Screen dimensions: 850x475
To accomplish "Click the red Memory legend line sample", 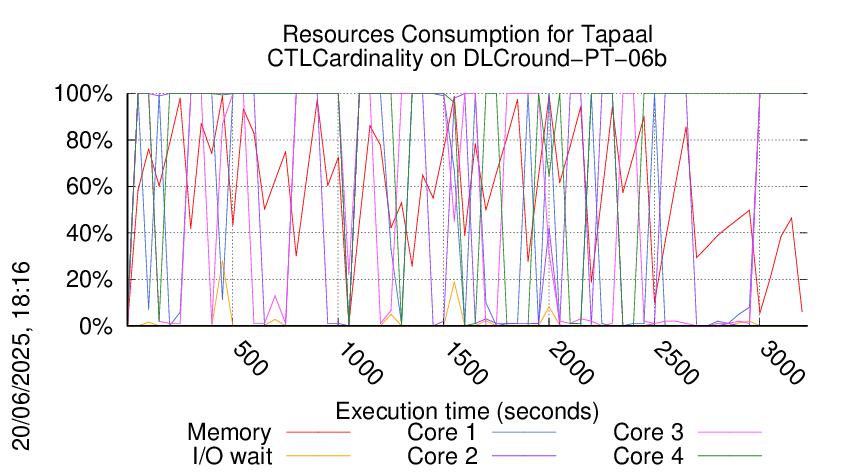I will (318, 433).
